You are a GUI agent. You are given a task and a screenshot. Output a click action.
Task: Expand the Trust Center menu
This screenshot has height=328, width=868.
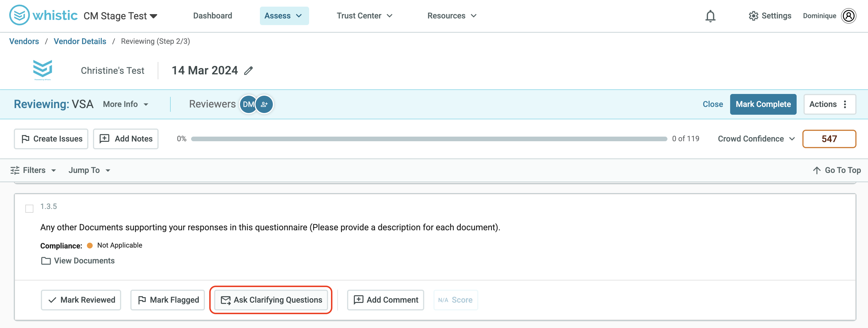pyautogui.click(x=365, y=16)
